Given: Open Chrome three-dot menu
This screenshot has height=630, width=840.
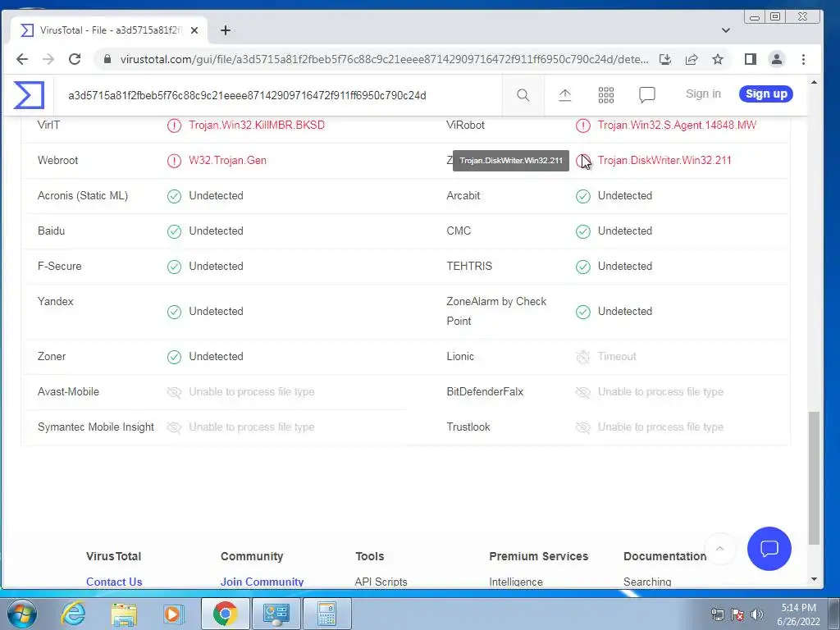Looking at the screenshot, I should (803, 59).
